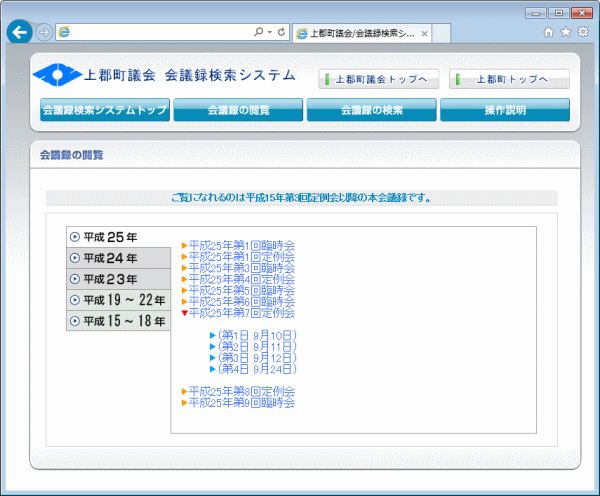The width and height of the screenshot is (600, 496).
Task: Click the 会議録の閲覧 section heading
Action: 72,155
